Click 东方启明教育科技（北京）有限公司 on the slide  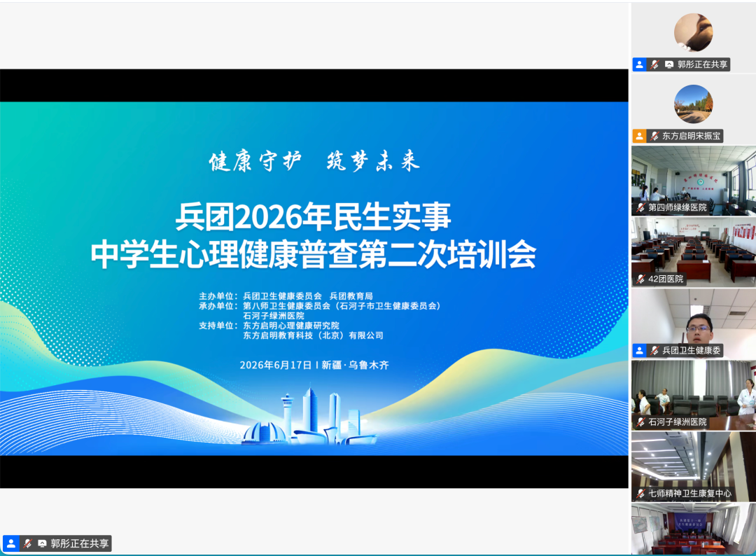314,335
